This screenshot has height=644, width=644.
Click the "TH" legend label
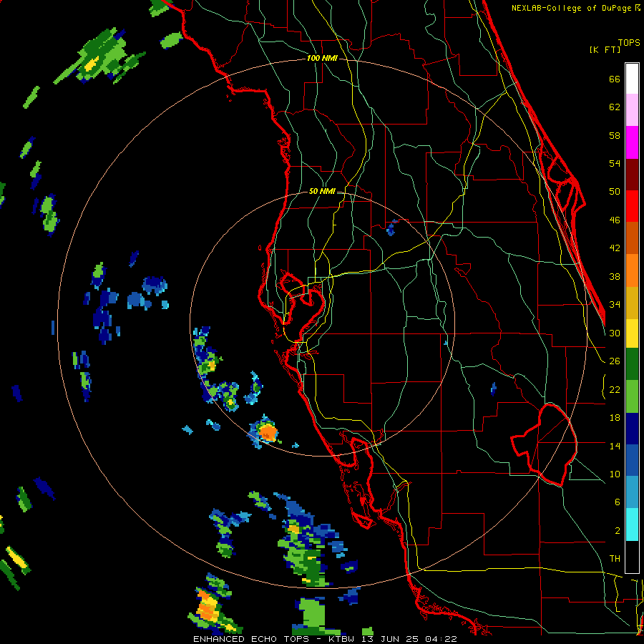tap(615, 558)
